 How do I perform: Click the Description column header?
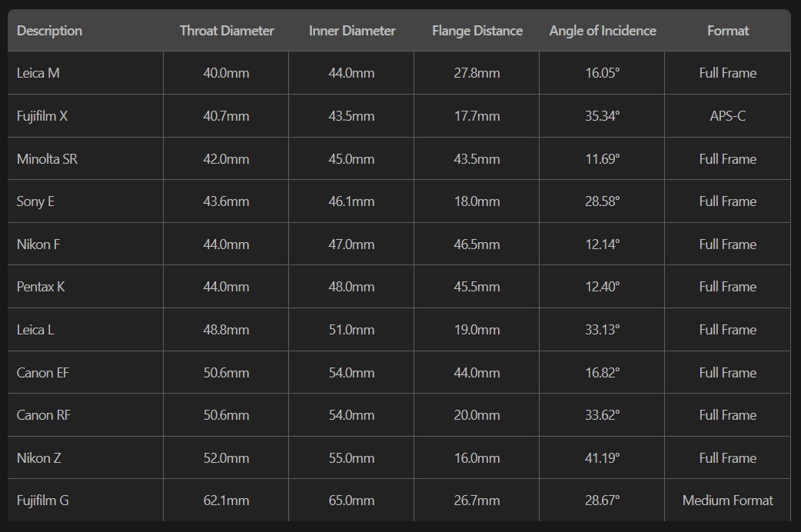tap(49, 31)
